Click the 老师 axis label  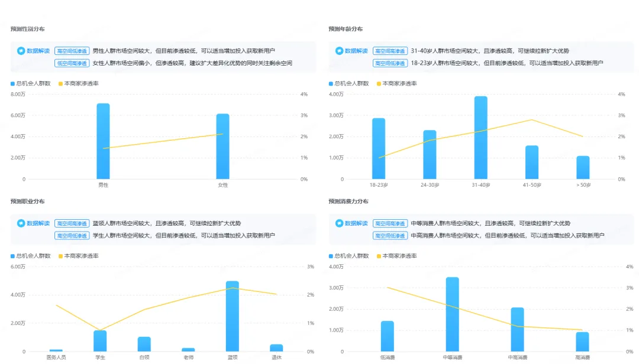click(188, 357)
